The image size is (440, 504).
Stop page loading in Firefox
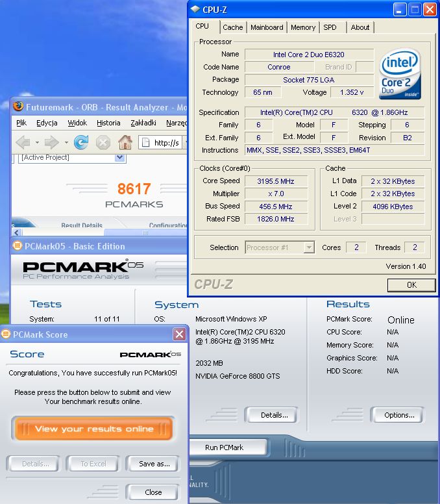pyautogui.click(x=103, y=142)
